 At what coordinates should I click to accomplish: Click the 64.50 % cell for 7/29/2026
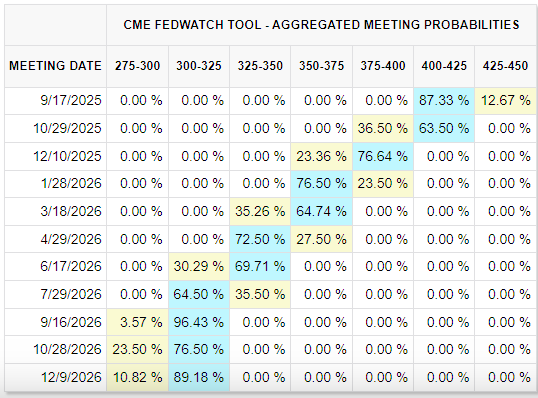tap(199, 294)
